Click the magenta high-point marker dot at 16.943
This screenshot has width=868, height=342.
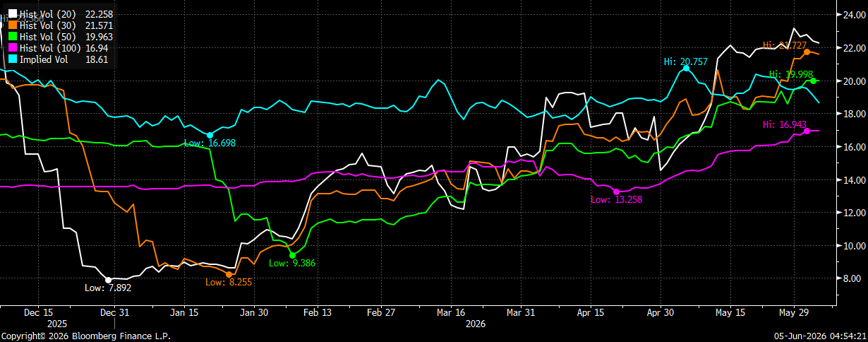807,131
